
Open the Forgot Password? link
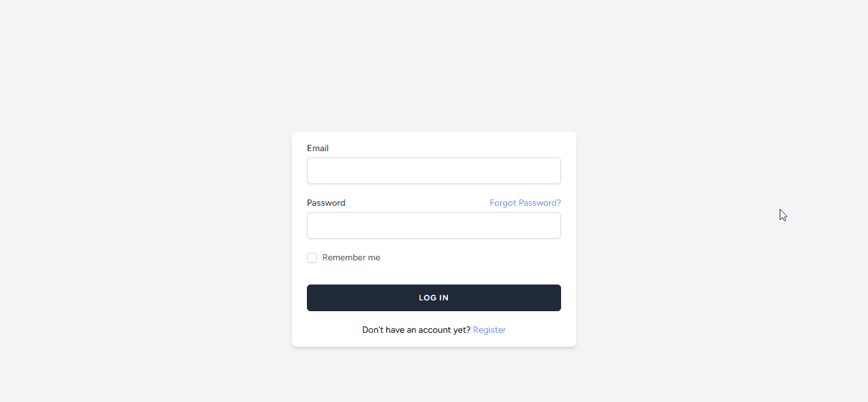point(525,203)
